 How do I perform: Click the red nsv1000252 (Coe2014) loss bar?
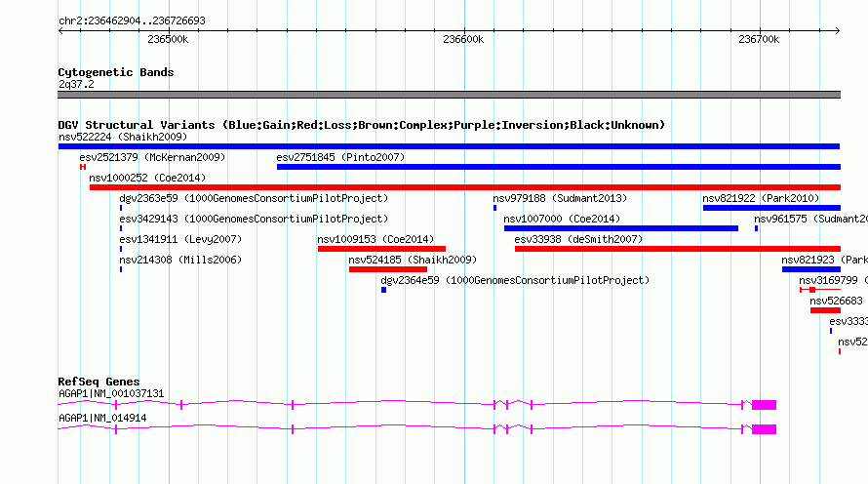coord(465,187)
